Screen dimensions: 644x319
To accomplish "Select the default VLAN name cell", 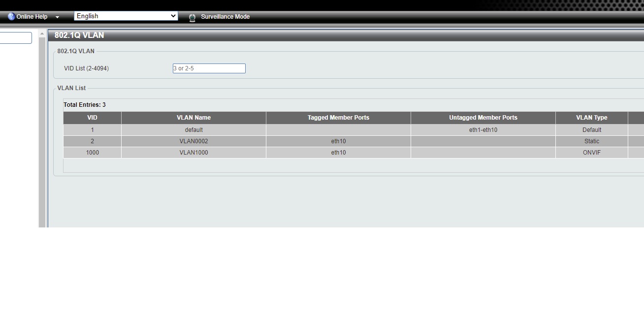I will point(193,130).
